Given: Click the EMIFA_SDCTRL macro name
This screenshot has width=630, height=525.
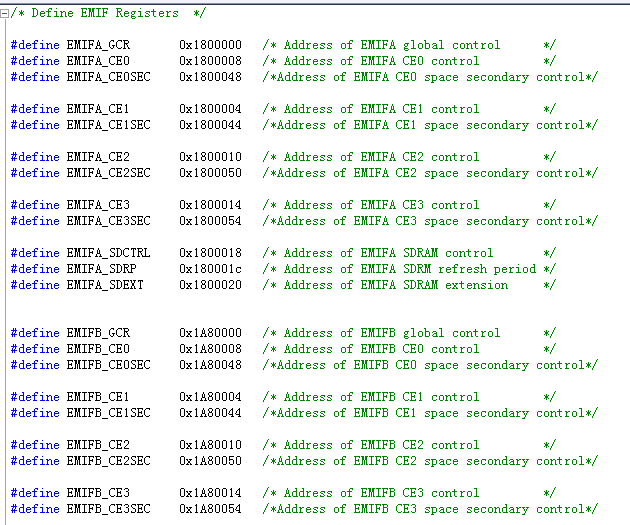Looking at the screenshot, I should pos(108,253).
